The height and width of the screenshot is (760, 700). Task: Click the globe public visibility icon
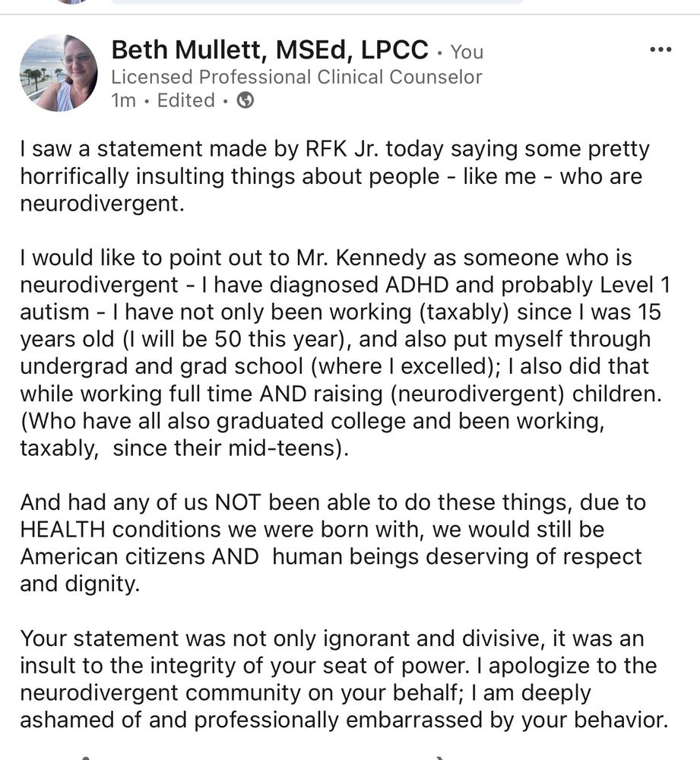(245, 100)
